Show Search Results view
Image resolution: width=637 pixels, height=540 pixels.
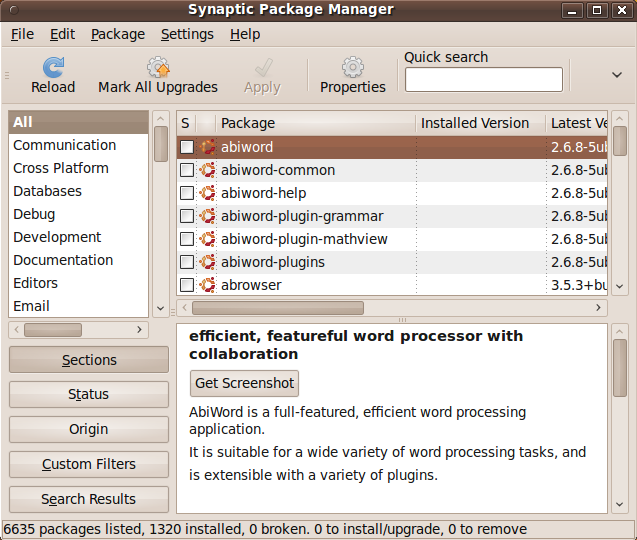(89, 499)
